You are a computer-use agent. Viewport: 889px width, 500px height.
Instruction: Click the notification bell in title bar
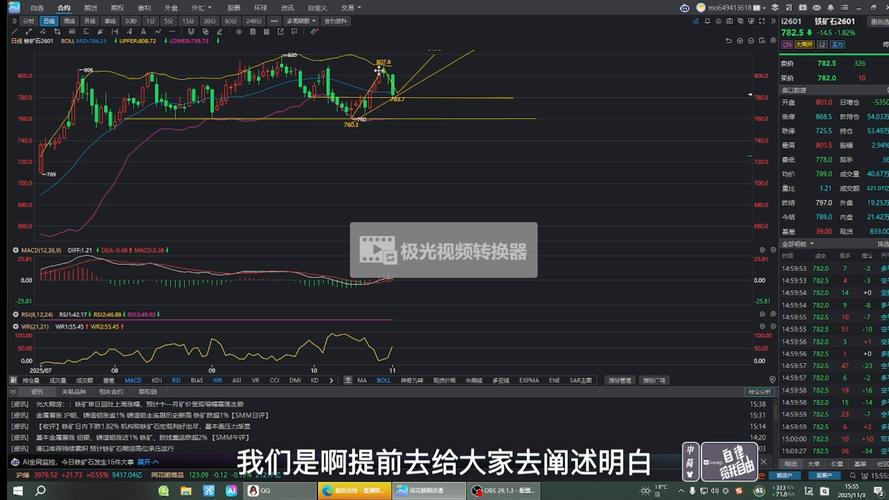(x=831, y=7)
